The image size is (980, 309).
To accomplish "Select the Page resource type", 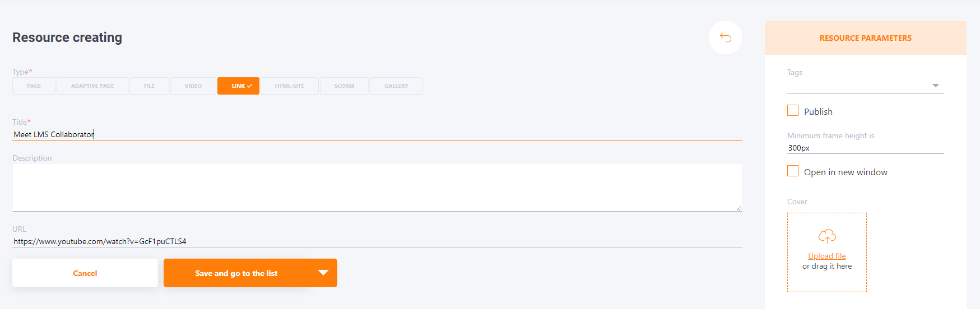I will tap(34, 86).
